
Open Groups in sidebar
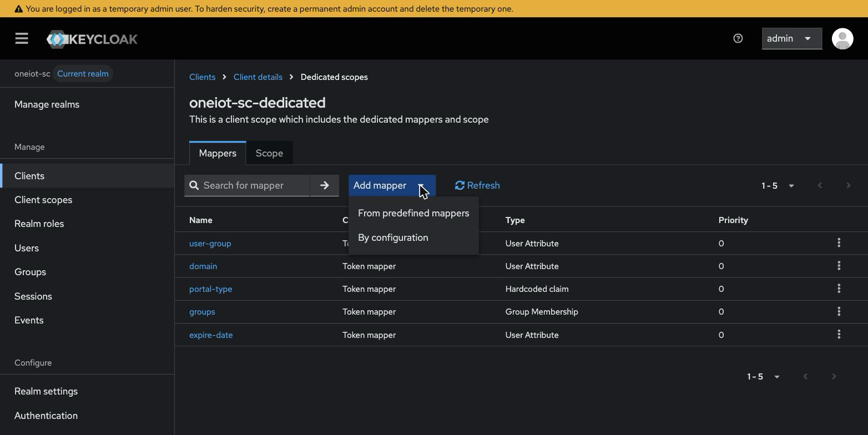point(87,272)
